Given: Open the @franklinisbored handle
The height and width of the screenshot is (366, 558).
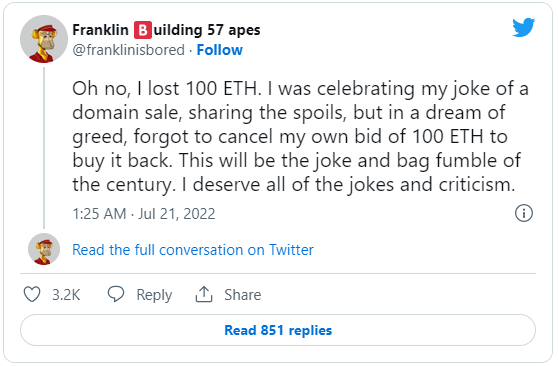Looking at the screenshot, I should tap(128, 50).
